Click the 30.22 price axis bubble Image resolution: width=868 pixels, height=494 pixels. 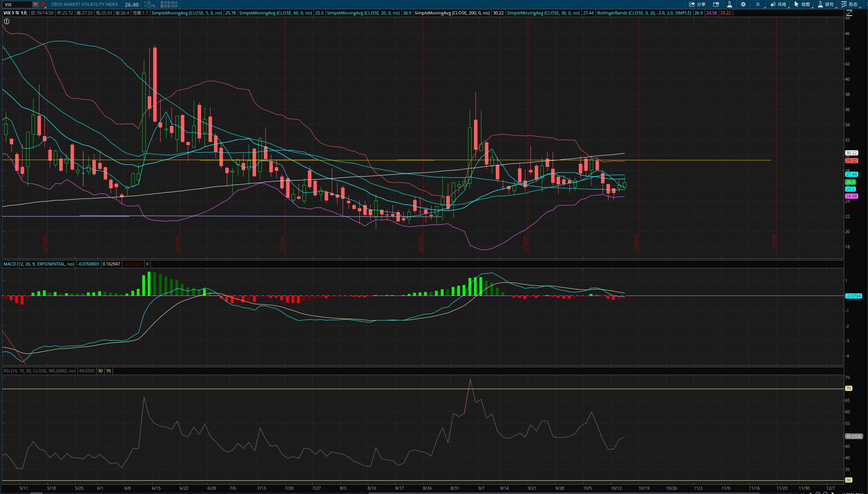pos(851,153)
